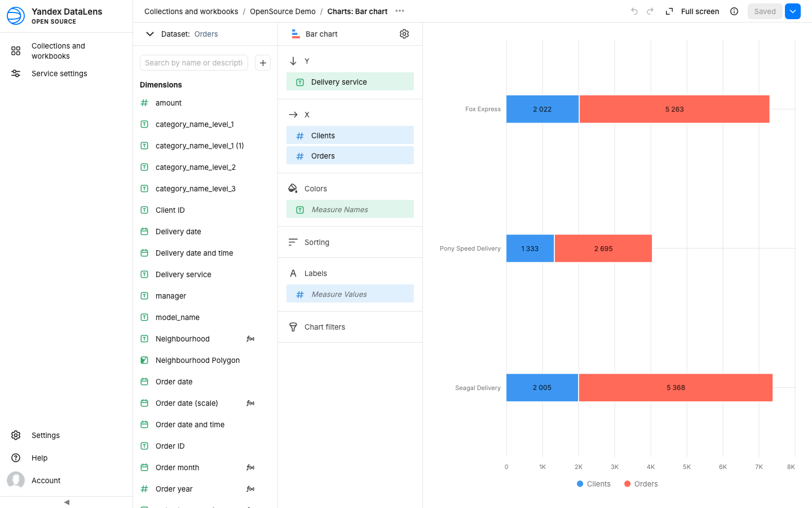Viewport: 812px width, 508px height.
Task: Open the Bar chart type selector
Action: tap(321, 34)
